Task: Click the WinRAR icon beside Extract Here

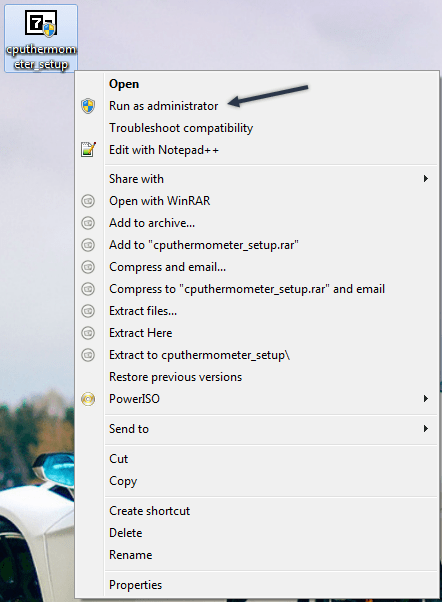Action: [88, 333]
